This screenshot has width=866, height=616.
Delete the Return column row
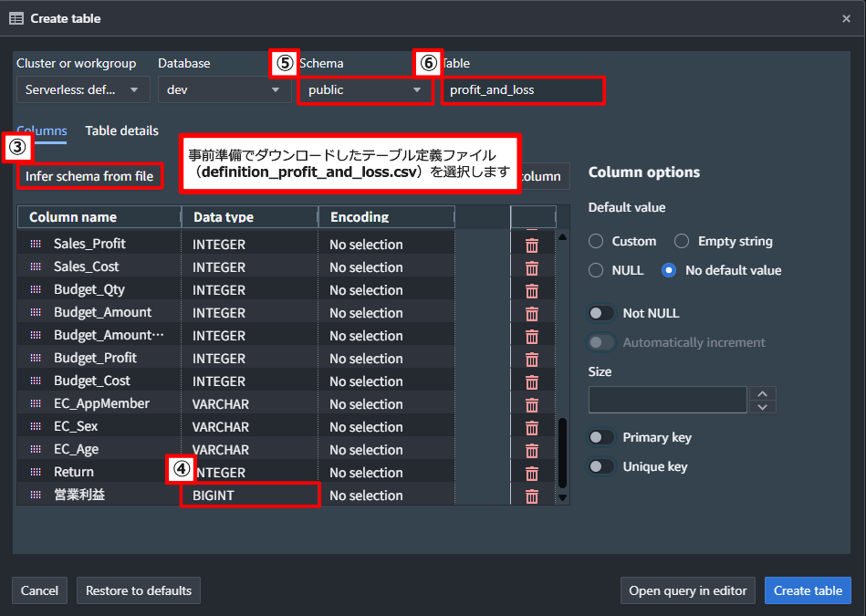coord(532,473)
